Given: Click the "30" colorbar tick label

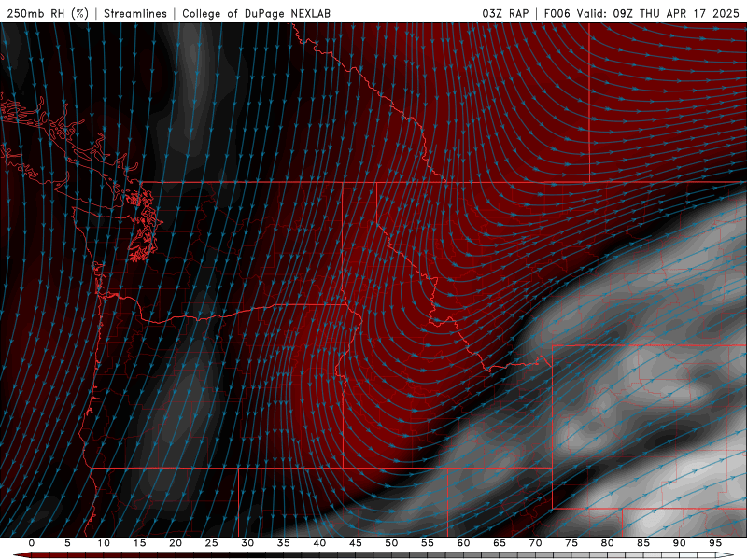Looking at the screenshot, I should [x=247, y=543].
